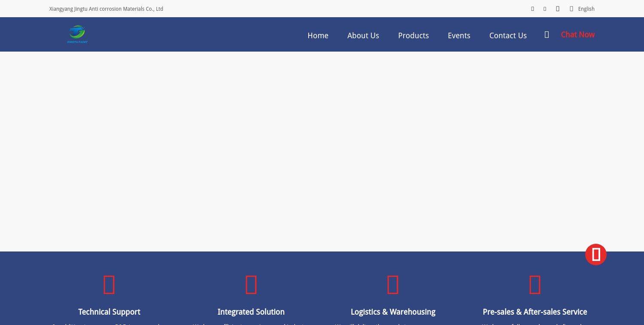Click the first social media icon in top bar
The image size is (644, 325).
point(532,9)
